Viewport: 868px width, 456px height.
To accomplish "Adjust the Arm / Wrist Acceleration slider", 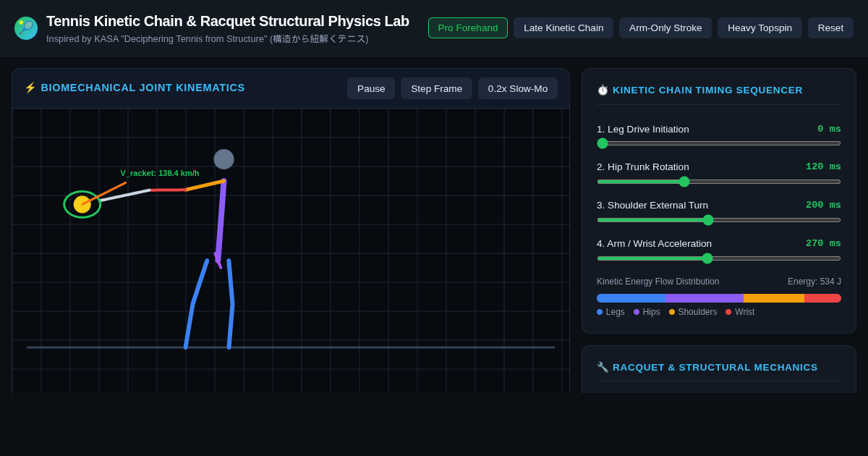I will coord(719,258).
